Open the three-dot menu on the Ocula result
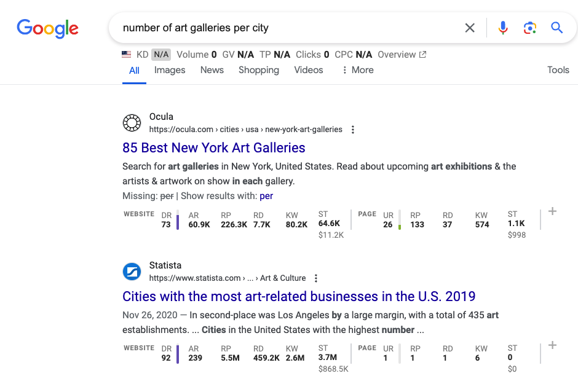 pyautogui.click(x=352, y=129)
